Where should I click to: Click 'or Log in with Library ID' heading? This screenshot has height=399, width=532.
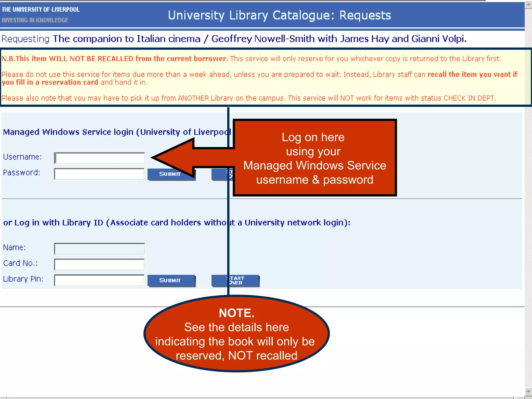coord(53,223)
